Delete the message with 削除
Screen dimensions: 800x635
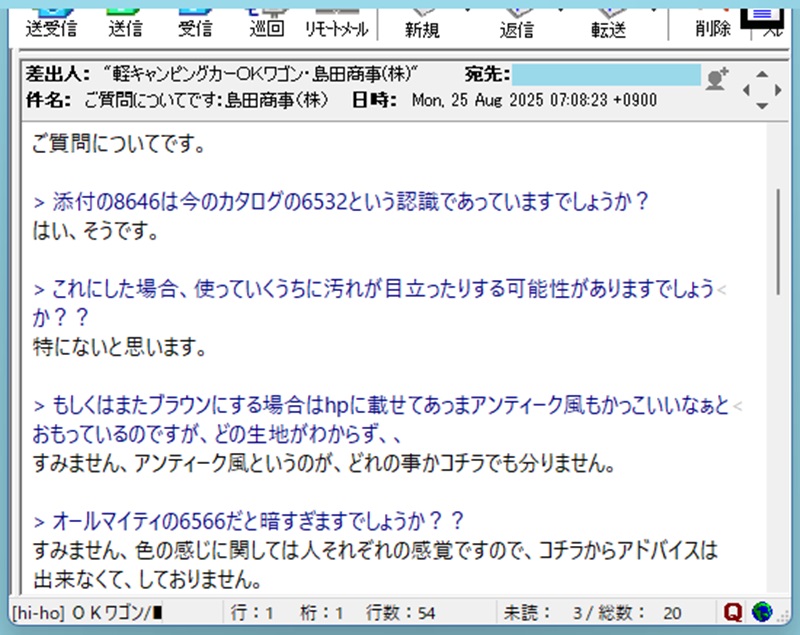[713, 23]
